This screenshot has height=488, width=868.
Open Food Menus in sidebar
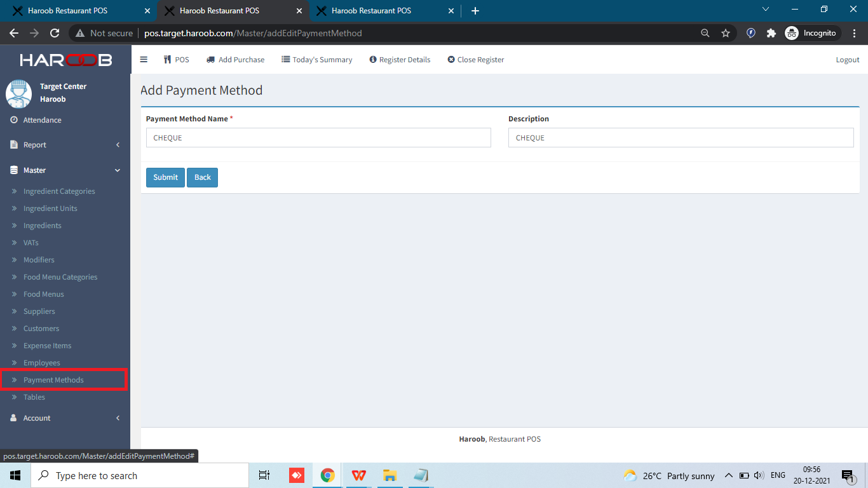click(44, 294)
